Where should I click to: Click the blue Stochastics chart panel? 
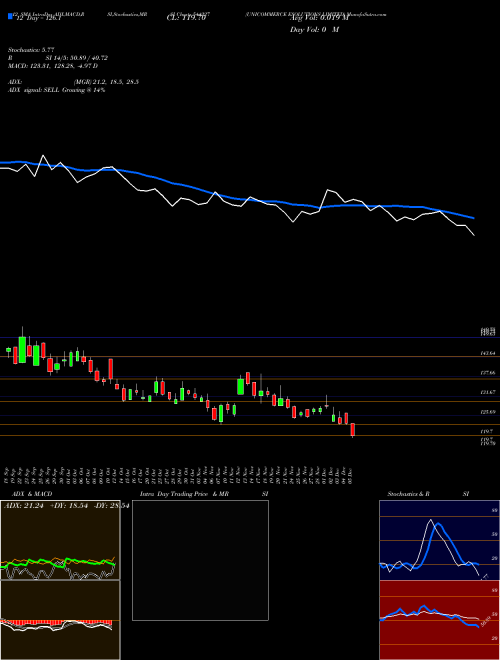pos(439,540)
